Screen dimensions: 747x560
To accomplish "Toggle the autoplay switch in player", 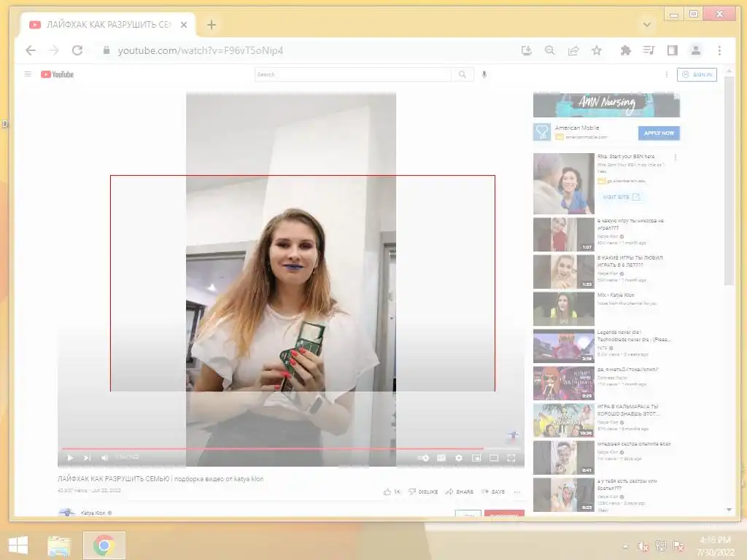I will [423, 458].
